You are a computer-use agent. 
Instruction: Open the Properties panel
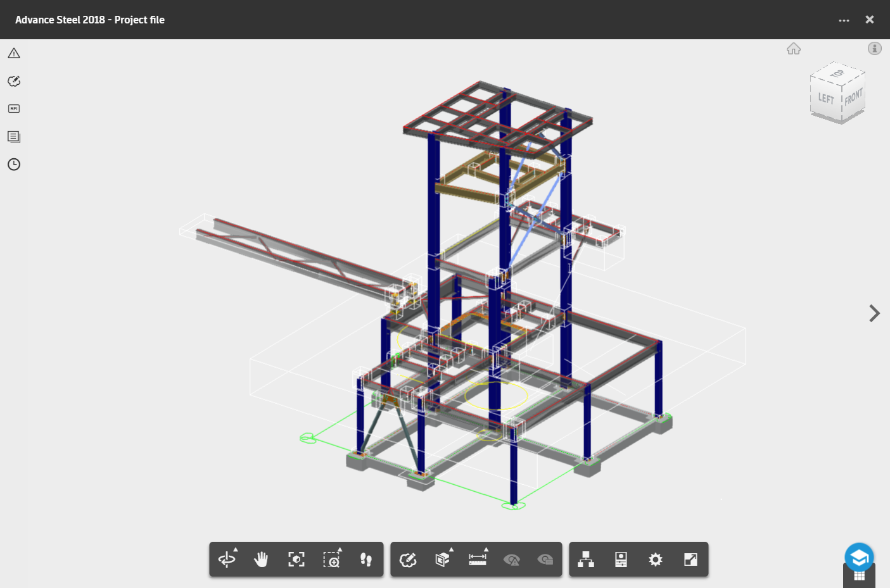(x=620, y=560)
